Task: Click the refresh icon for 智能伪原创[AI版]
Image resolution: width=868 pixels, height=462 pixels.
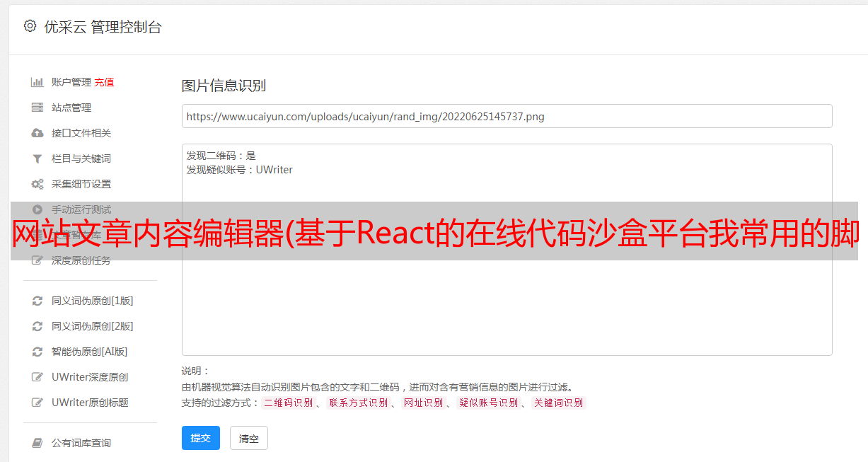Action: pos(37,352)
